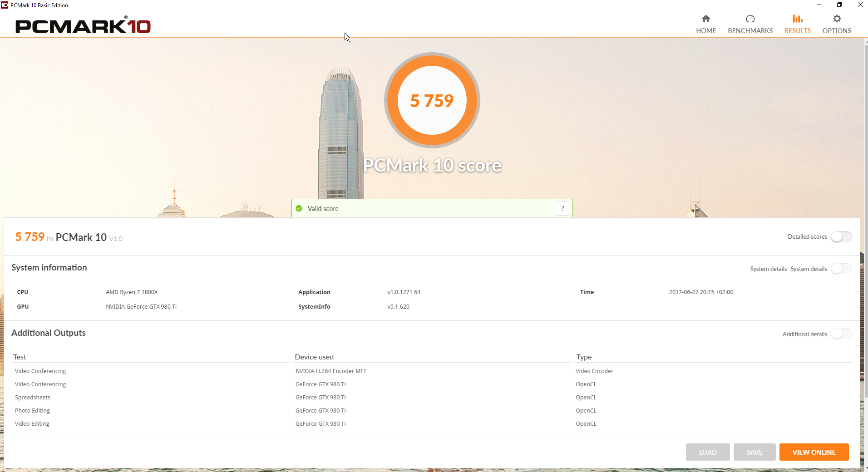
Task: Open Options gear icon
Action: [837, 19]
